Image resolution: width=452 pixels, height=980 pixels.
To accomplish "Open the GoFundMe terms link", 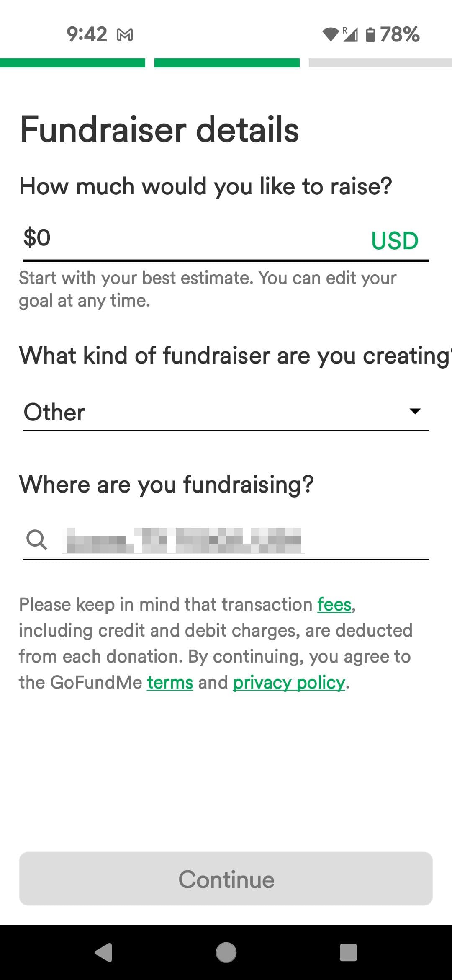I will [x=170, y=683].
